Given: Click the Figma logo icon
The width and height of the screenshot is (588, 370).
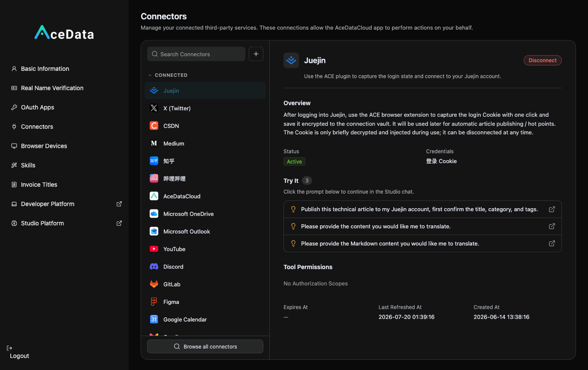Looking at the screenshot, I should [x=154, y=302].
